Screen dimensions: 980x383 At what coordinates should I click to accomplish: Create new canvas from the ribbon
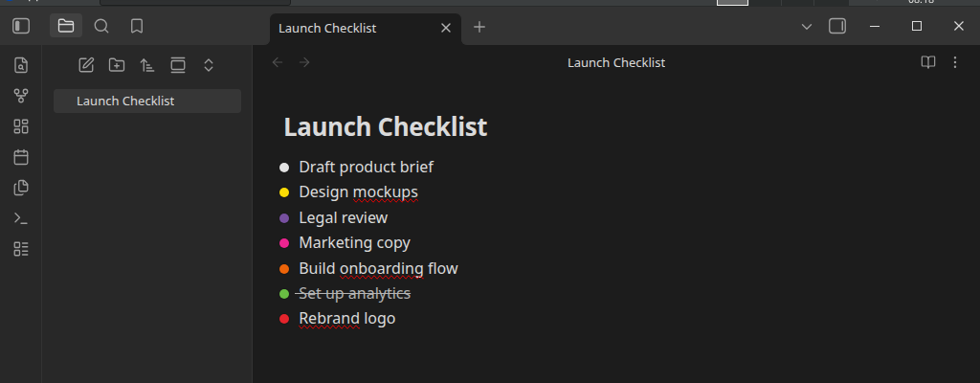(21, 126)
